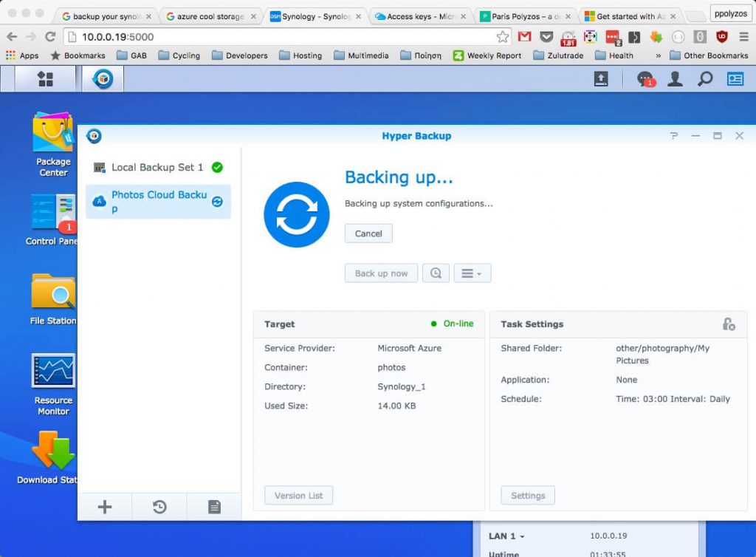This screenshot has height=557, width=756.
Task: Open the Bookmarks star folder
Action: pyautogui.click(x=78, y=55)
